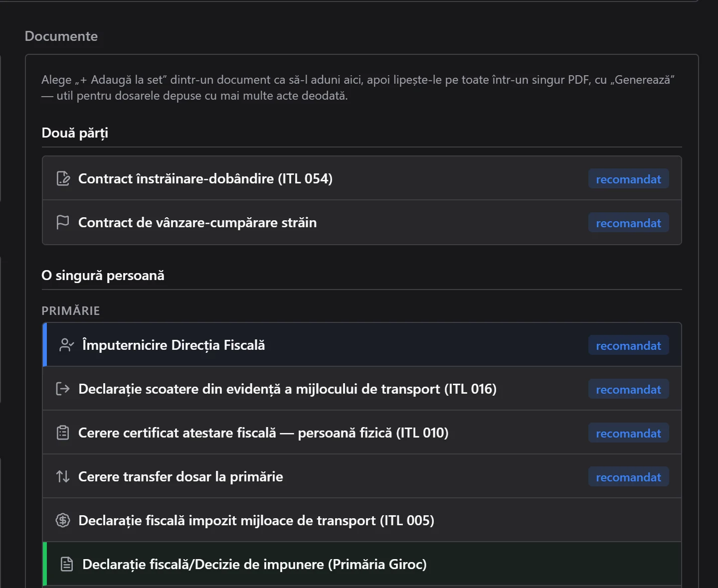This screenshot has height=588, width=718.
Task: Choose Cerere certificat atestare fiscală (ITL 010)
Action: tap(362, 433)
